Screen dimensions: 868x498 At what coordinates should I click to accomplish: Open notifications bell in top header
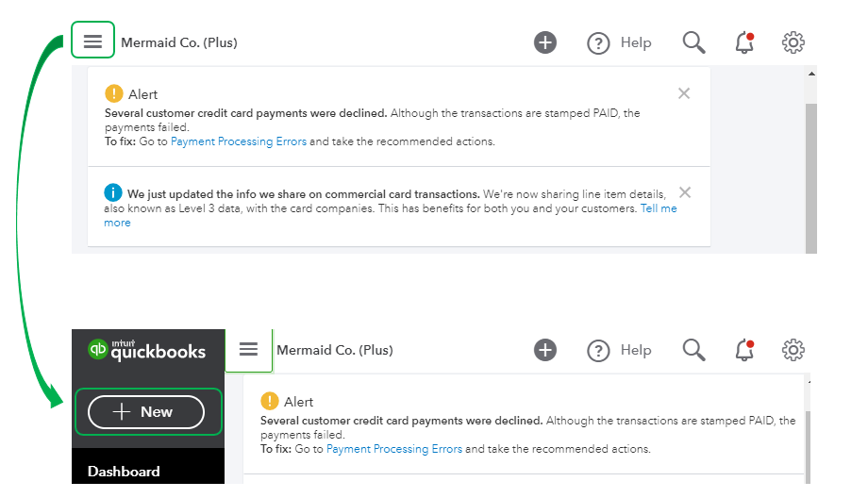point(744,42)
